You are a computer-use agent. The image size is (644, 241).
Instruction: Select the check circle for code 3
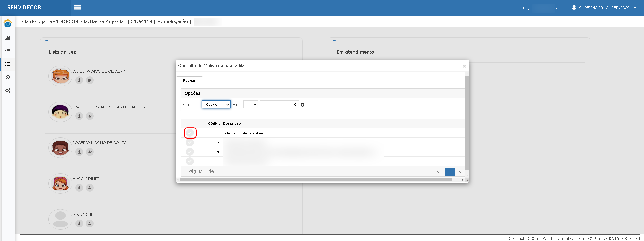coord(190,152)
